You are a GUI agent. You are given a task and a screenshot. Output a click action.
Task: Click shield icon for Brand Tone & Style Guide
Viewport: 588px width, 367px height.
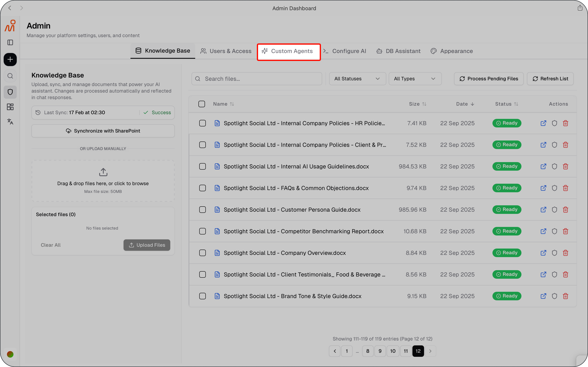click(554, 296)
